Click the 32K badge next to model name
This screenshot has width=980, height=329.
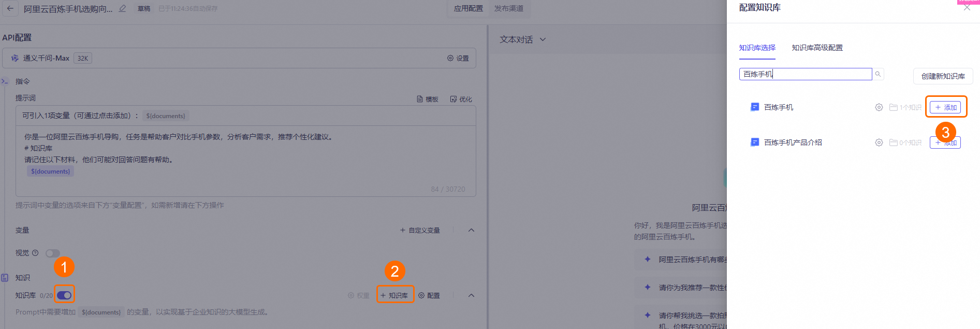coord(83,58)
